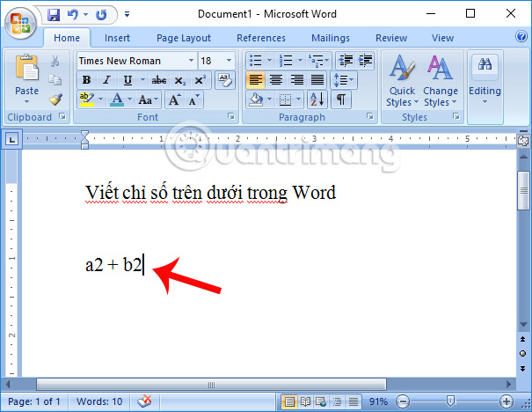The width and height of the screenshot is (532, 412).
Task: Redo the last action
Action: click(101, 15)
